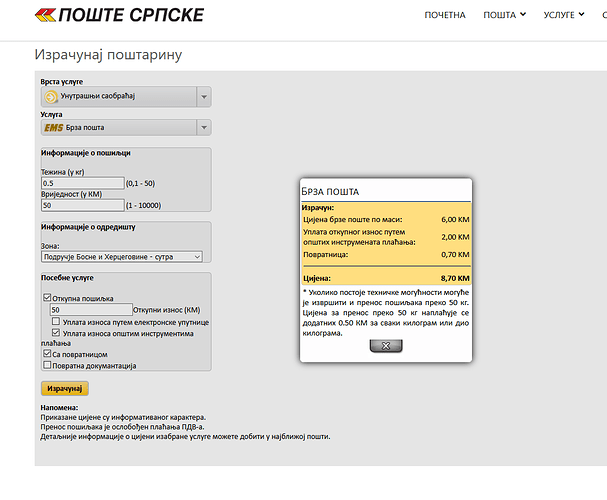Image resolution: width=607 pixels, height=500 pixels.
Task: Click the 2,00 КМ payment fee value
Action: click(455, 237)
